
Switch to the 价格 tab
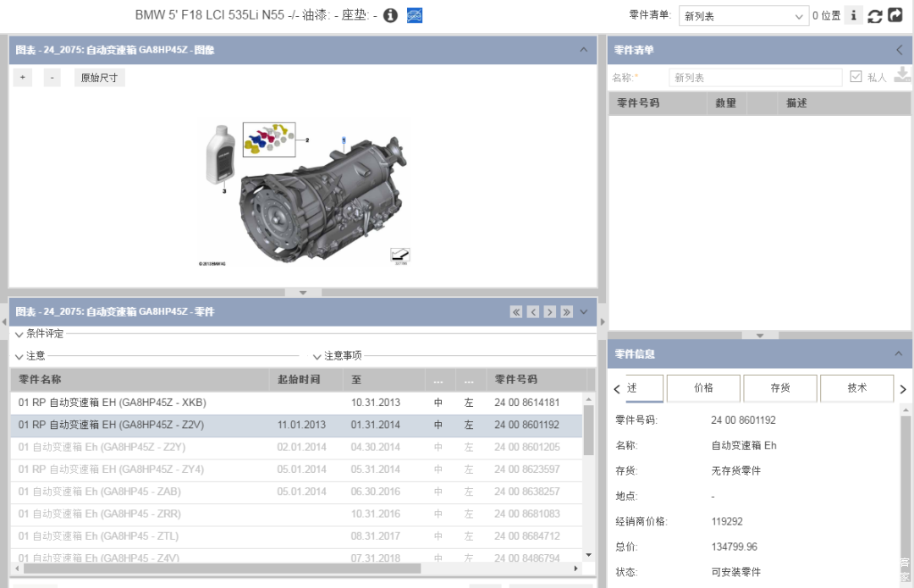(x=703, y=388)
